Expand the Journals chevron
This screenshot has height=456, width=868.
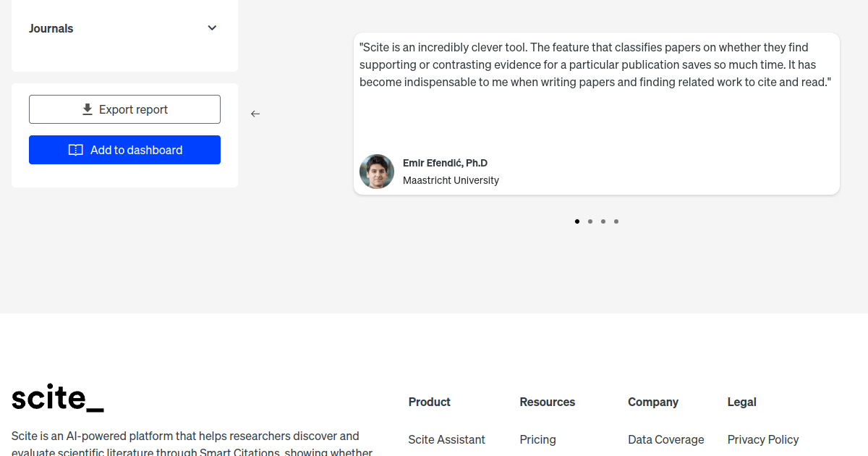212,28
